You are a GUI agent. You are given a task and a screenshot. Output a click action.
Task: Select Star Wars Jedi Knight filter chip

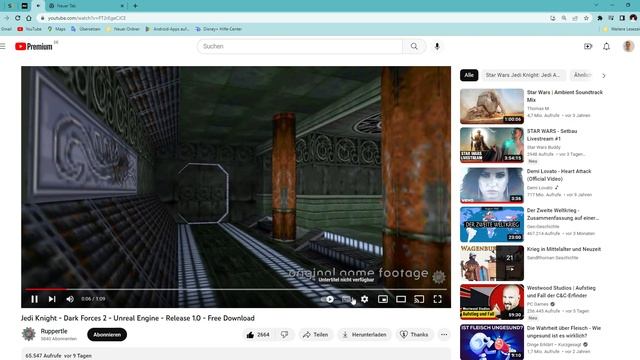(523, 75)
